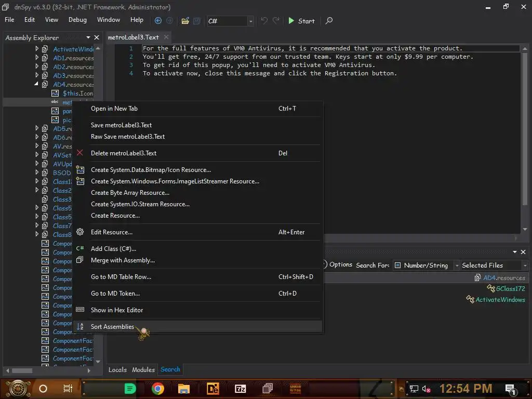The image size is (532, 399).
Task: Open 7-Zip from the taskbar
Action: pyautogui.click(x=240, y=389)
